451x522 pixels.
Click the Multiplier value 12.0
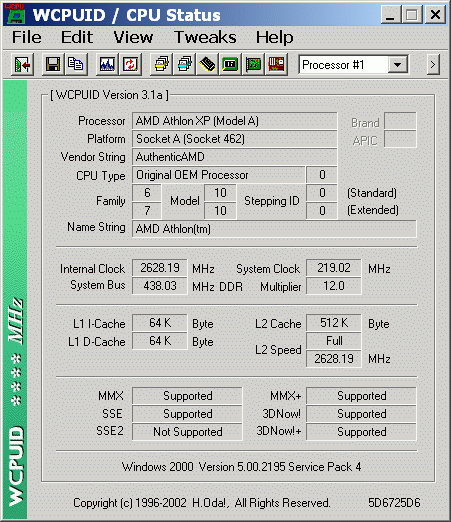[x=334, y=286]
